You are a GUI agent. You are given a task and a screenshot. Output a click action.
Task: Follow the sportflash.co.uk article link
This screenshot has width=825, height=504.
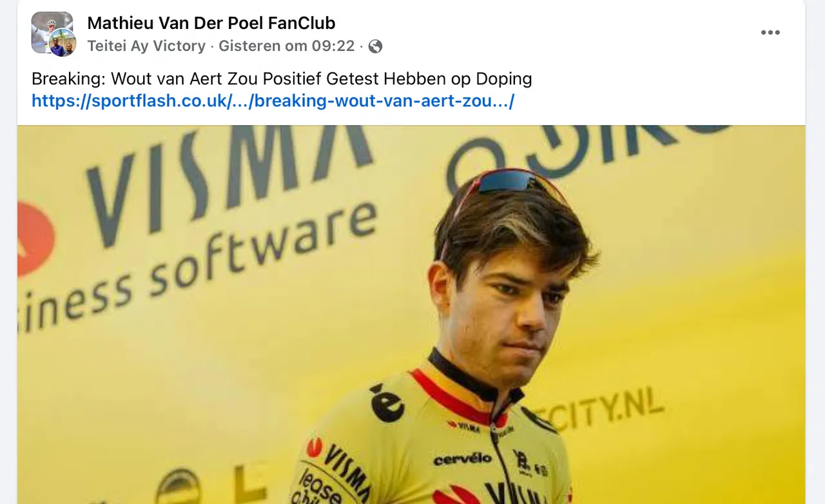(x=273, y=101)
